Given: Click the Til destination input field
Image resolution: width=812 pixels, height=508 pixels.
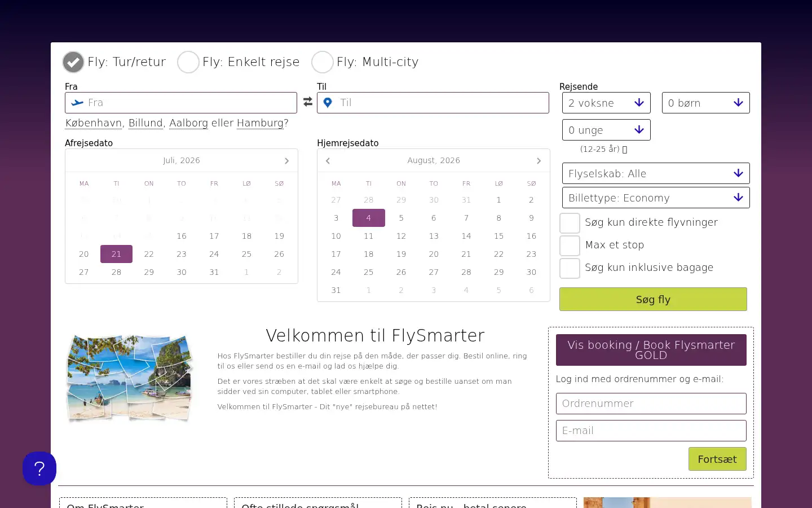Looking at the screenshot, I should pyautogui.click(x=433, y=103).
